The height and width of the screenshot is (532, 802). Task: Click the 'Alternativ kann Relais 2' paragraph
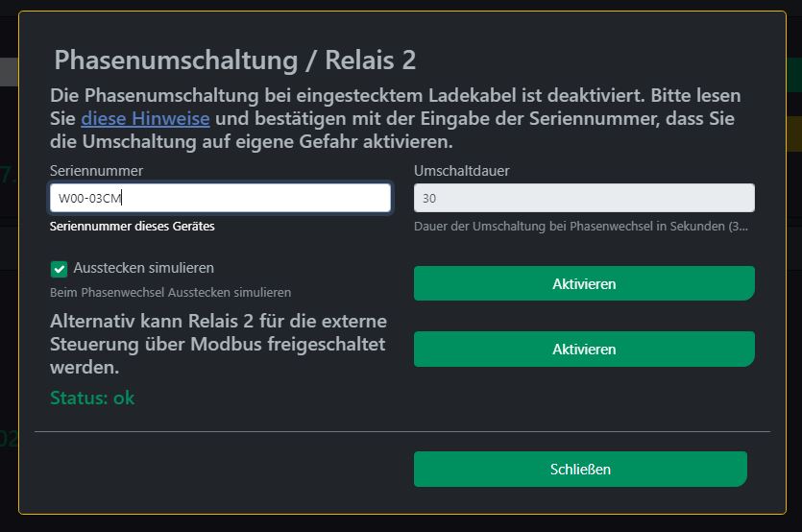218,344
